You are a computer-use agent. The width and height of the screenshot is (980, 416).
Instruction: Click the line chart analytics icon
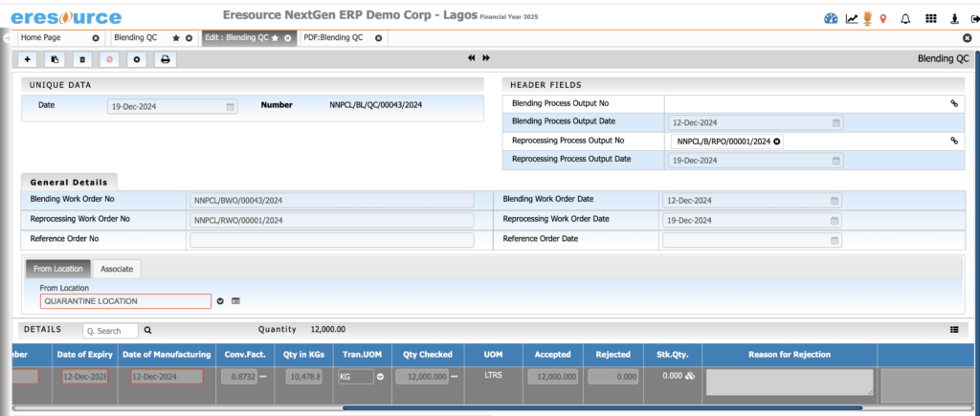851,18
